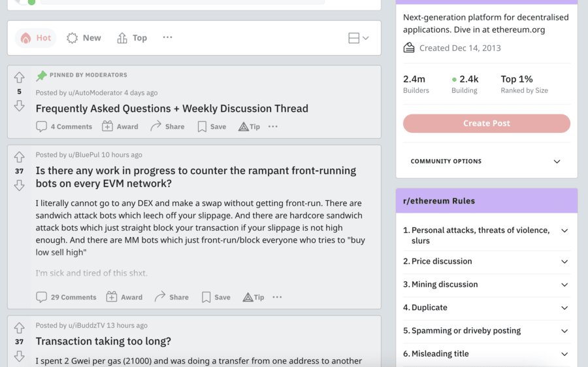This screenshot has width=588, height=367.
Task: Downvote the 'Transaction taking too long?' post
Action: tap(19, 356)
